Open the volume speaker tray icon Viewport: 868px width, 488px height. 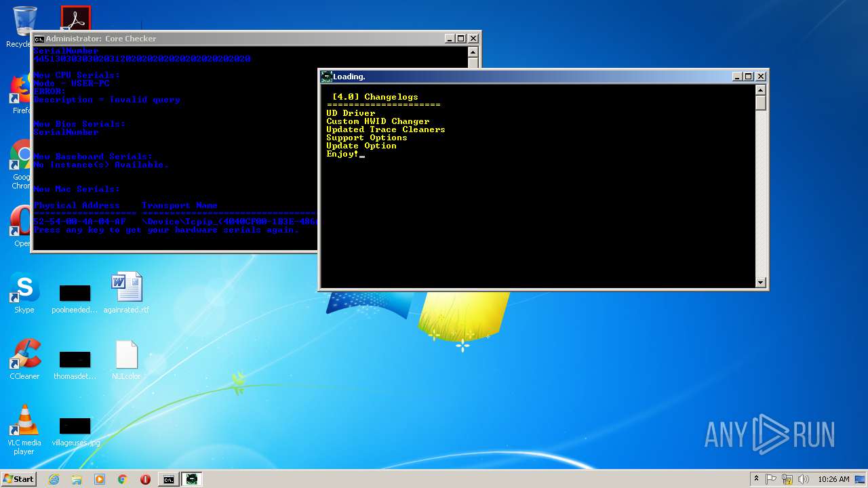coord(804,479)
